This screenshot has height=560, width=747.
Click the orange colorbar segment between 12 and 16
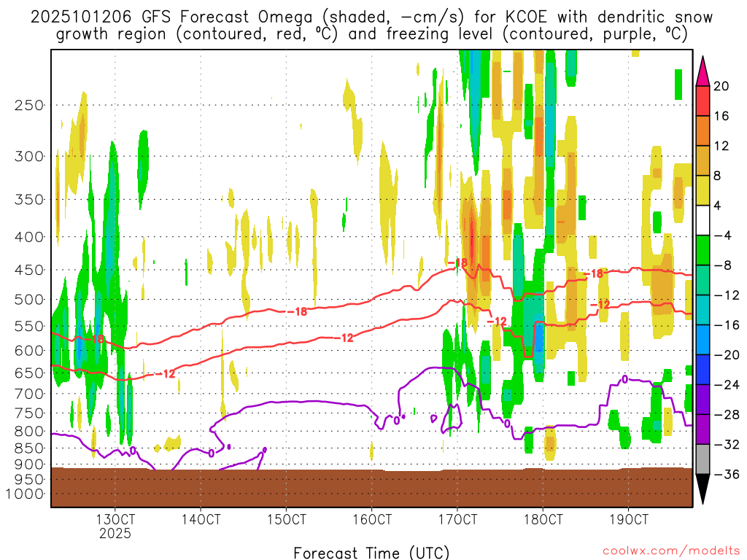[x=703, y=131]
